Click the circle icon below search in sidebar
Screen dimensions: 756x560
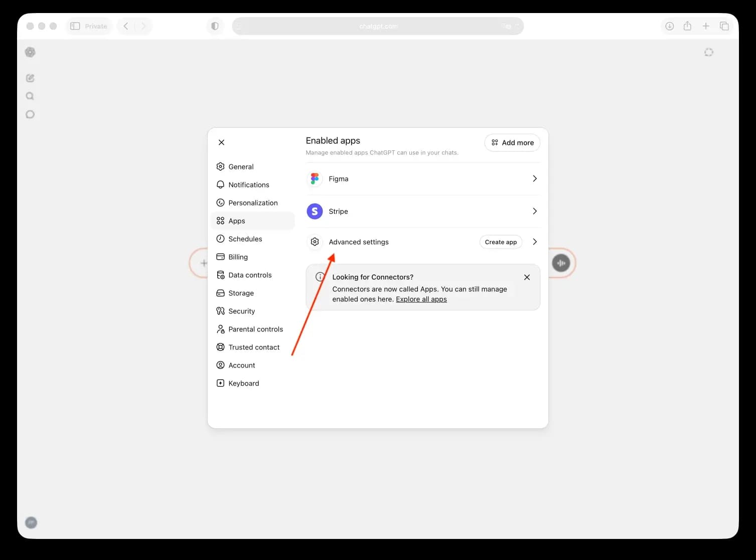tap(30, 114)
